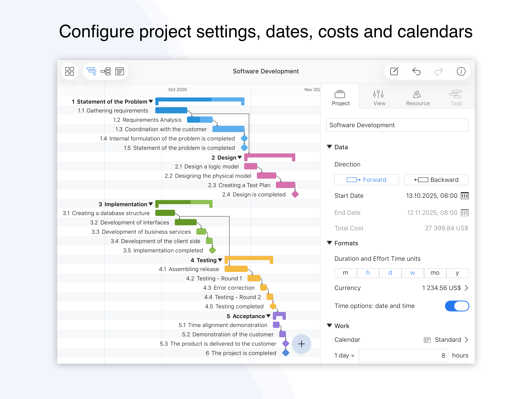Open Start Date calendar picker icon
The image size is (532, 399).
(x=464, y=195)
